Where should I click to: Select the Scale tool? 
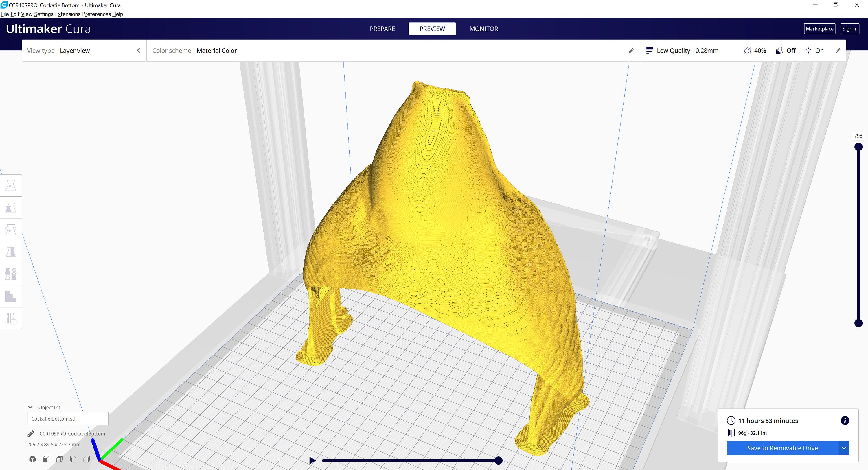[11, 208]
